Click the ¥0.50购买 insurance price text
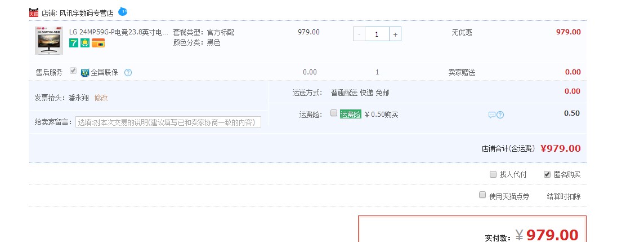Screen dimensions: 644x242 (381, 115)
